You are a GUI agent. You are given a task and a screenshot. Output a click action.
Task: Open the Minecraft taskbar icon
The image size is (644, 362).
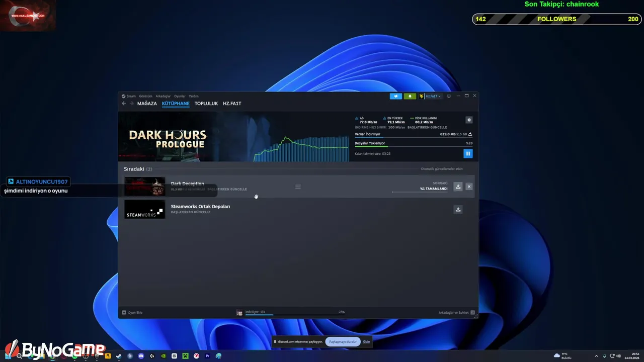[185, 356]
